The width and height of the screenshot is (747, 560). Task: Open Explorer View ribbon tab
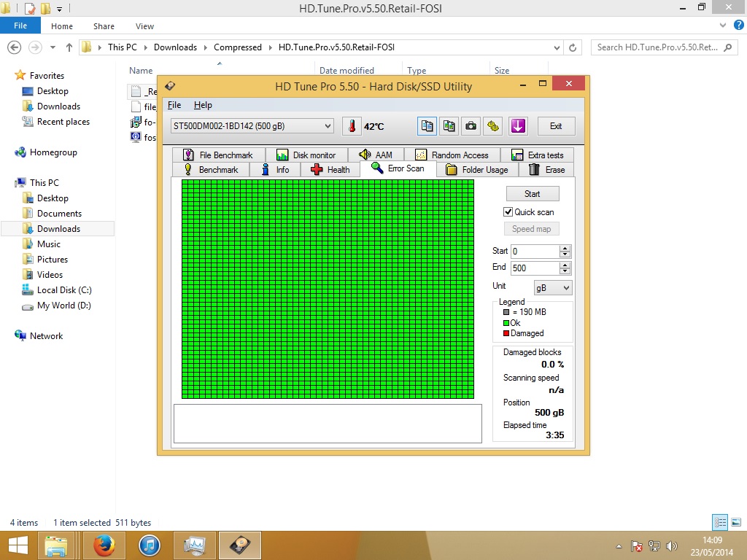(x=144, y=26)
